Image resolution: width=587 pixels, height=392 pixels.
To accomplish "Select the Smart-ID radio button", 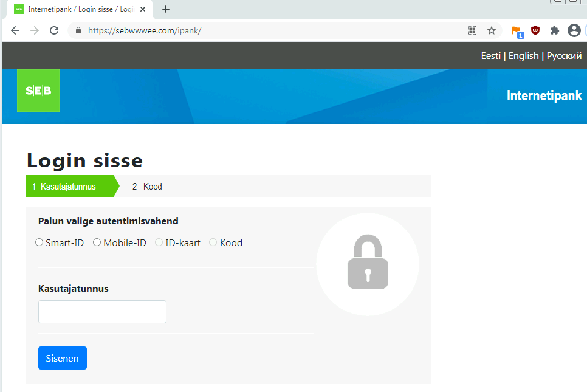I will pos(39,242).
